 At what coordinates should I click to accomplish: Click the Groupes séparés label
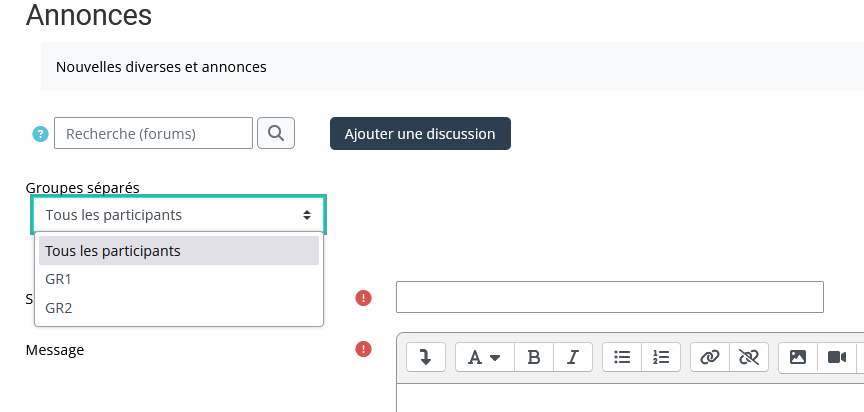coord(83,188)
